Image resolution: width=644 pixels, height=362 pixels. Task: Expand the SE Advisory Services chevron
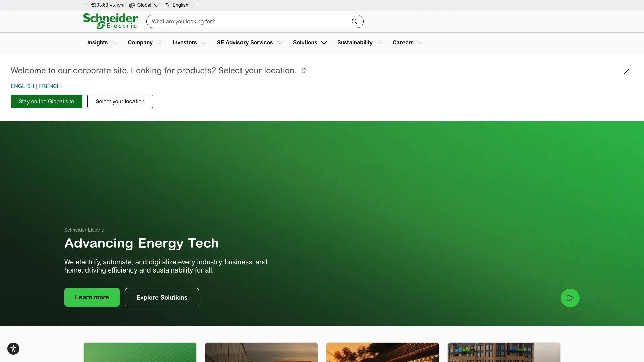pyautogui.click(x=280, y=43)
